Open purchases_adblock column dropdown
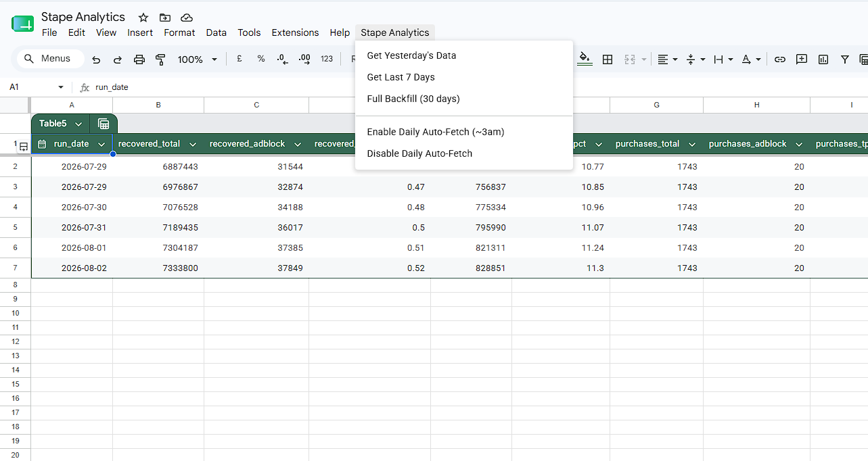 [x=799, y=144]
